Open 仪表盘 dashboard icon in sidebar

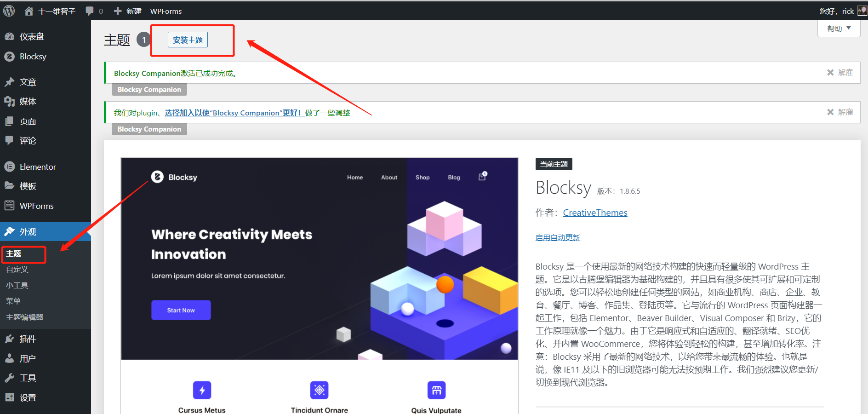(x=10, y=36)
